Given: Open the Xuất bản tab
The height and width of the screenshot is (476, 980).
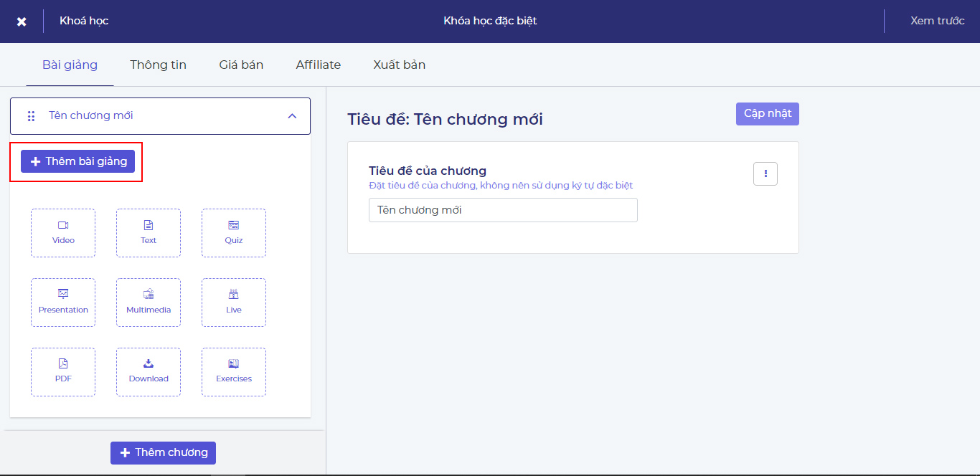Looking at the screenshot, I should click(399, 65).
